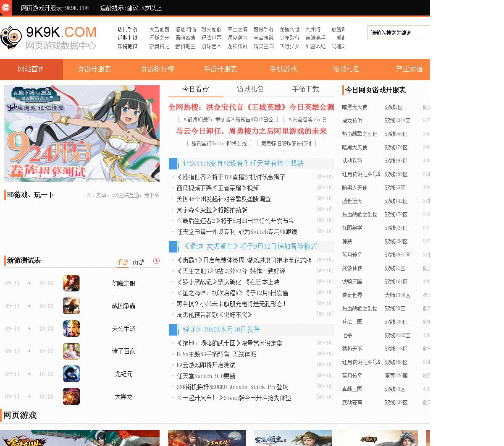Open the 龙纪元 game icon

(71, 374)
